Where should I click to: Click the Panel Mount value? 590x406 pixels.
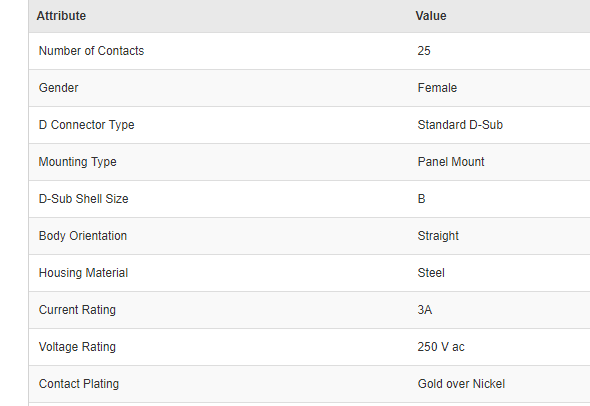coord(451,161)
